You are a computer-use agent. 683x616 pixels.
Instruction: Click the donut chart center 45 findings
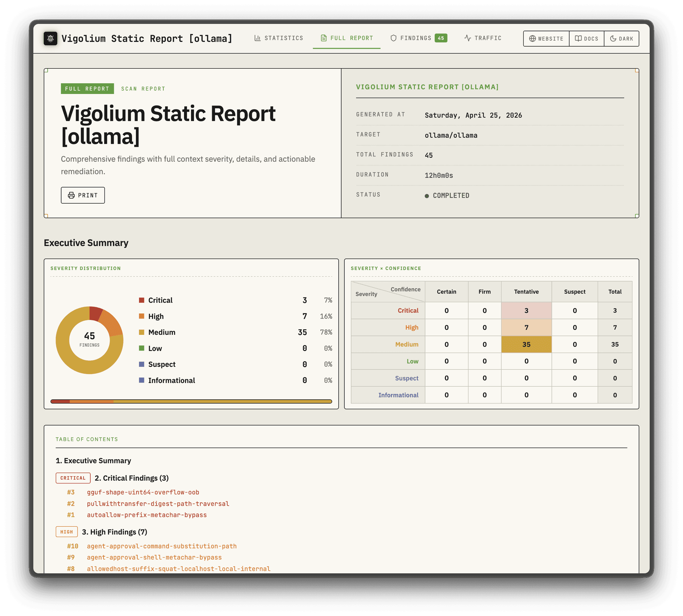[90, 339]
